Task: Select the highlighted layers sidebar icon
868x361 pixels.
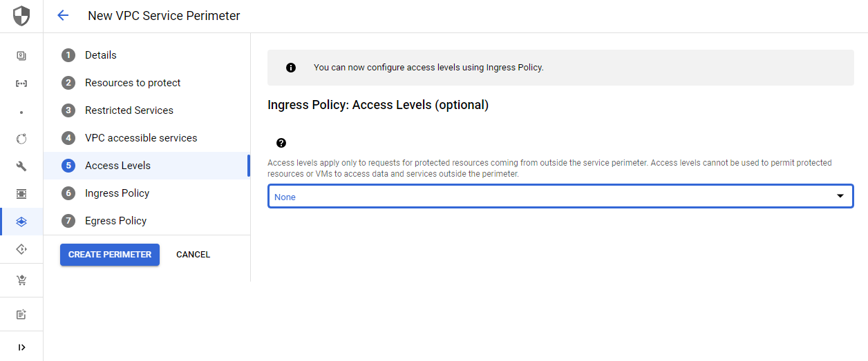Action: coord(21,222)
